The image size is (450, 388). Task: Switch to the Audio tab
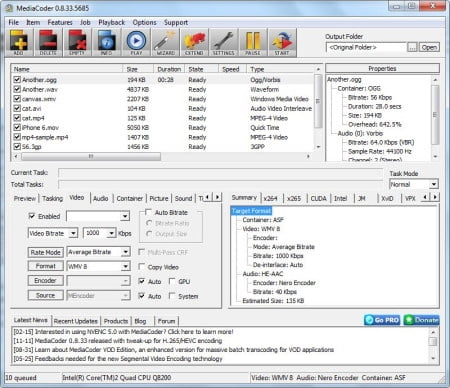(x=100, y=198)
